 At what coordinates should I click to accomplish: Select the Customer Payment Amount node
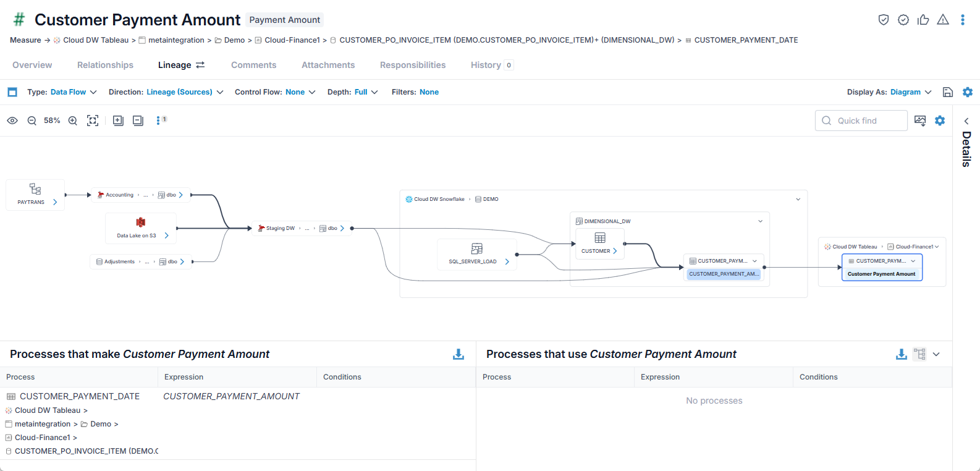pyautogui.click(x=882, y=274)
